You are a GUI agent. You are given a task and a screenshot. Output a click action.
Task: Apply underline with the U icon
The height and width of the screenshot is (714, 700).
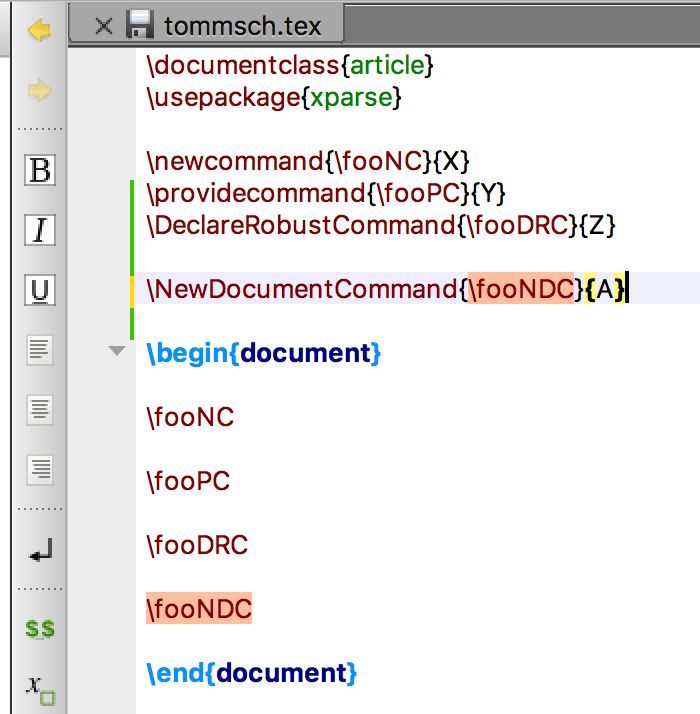point(40,290)
